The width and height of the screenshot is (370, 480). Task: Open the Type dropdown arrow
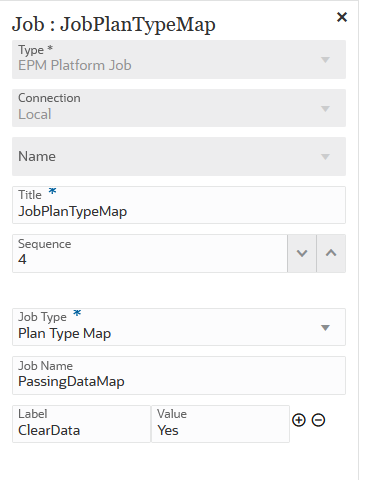(325, 60)
